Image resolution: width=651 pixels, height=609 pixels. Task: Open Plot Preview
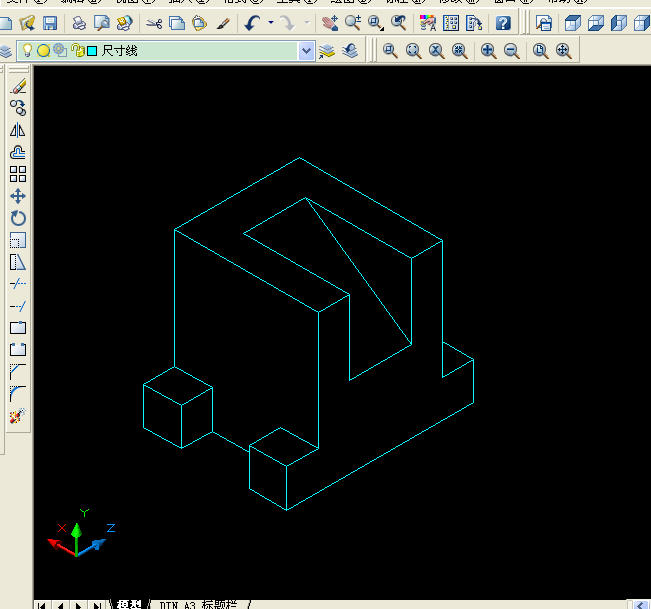pos(102,23)
